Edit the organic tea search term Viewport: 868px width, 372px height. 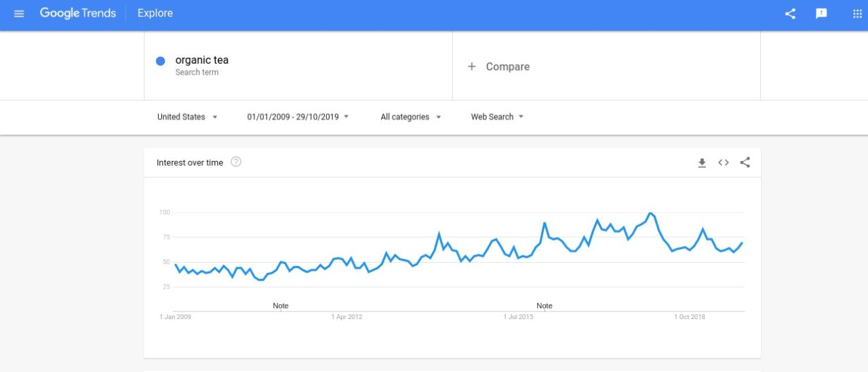pos(202,60)
